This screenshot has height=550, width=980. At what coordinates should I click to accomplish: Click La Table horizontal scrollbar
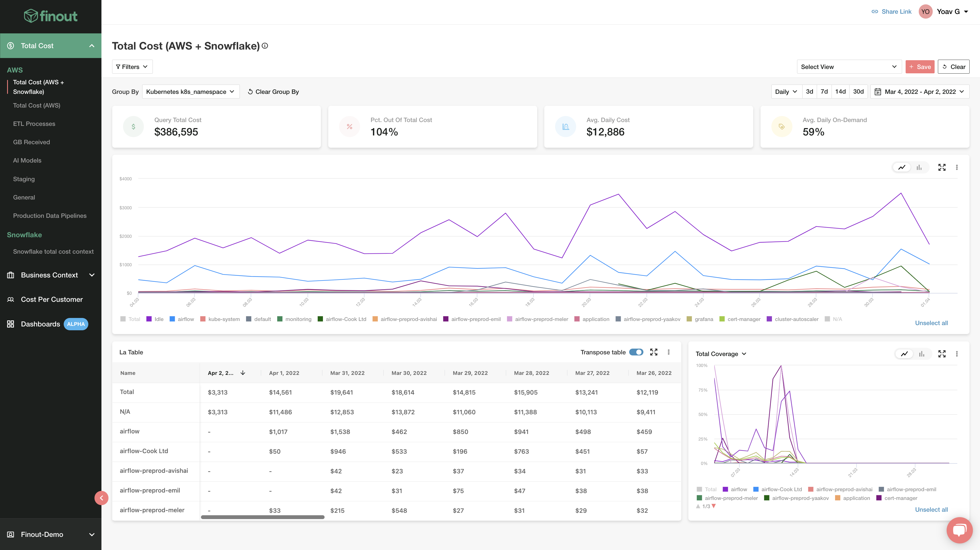point(262,517)
